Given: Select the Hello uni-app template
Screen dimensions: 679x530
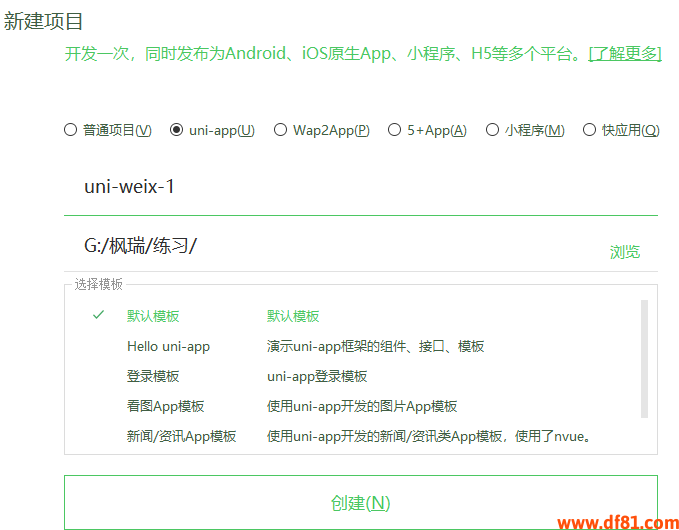Looking at the screenshot, I should coord(168,346).
